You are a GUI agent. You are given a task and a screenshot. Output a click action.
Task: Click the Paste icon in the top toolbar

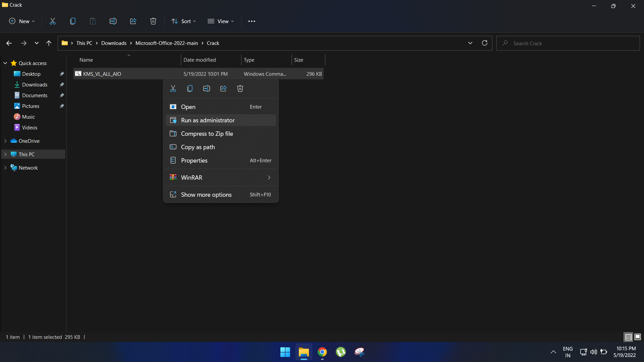pos(93,21)
